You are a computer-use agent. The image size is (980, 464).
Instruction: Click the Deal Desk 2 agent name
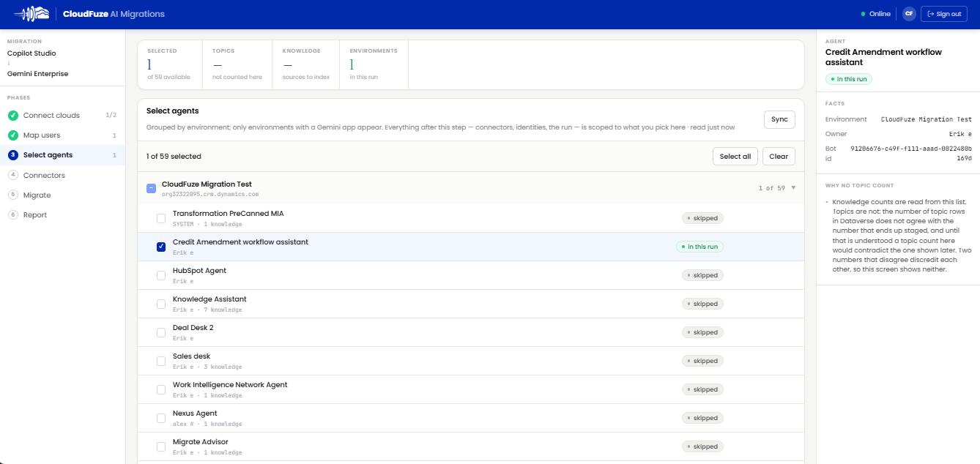pos(193,328)
